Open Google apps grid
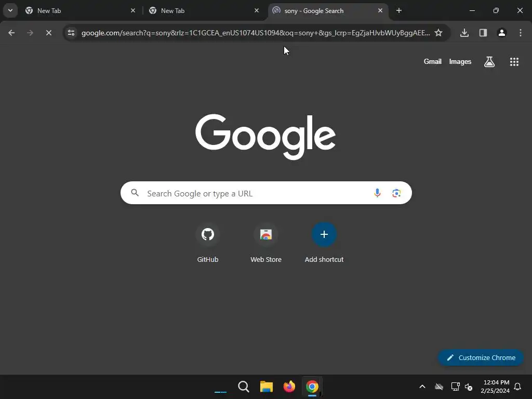 point(514,62)
